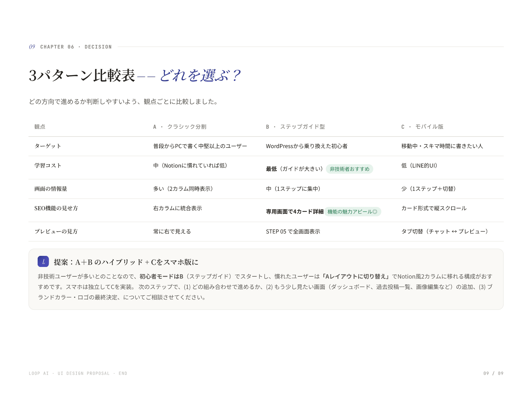Click the footer 'LOOP AI · UI DESIGN PROPOSAL · END'
The width and height of the screenshot is (532, 411).
pyautogui.click(x=78, y=373)
